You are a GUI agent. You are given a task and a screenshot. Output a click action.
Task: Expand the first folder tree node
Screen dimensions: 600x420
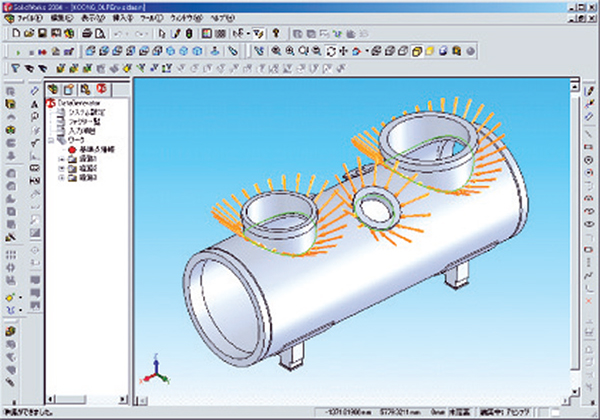pos(62,159)
